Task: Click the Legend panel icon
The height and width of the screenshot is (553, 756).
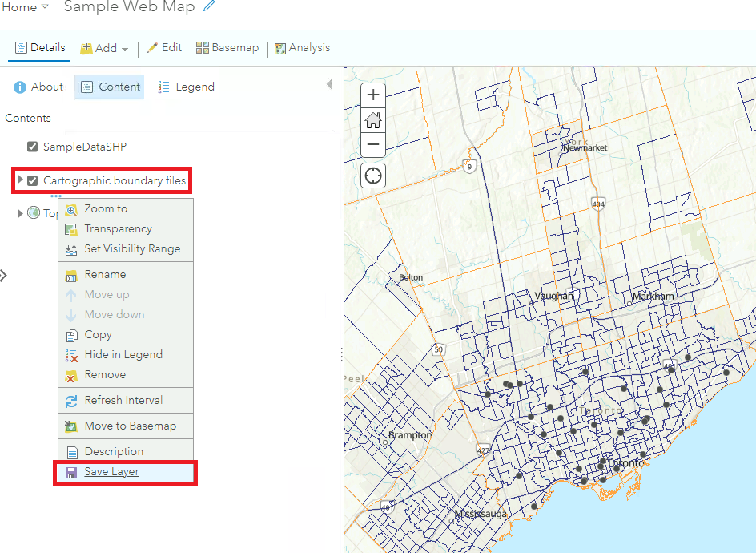Action: [186, 87]
